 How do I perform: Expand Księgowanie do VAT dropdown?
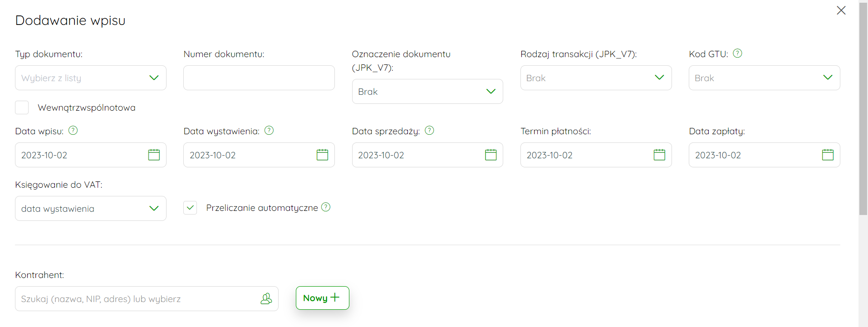coord(91,209)
